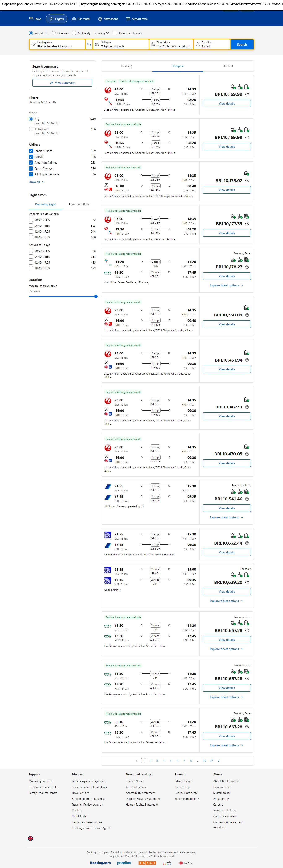Click the swap origin and destination arrows icon
283x868 pixels.
tap(89, 44)
